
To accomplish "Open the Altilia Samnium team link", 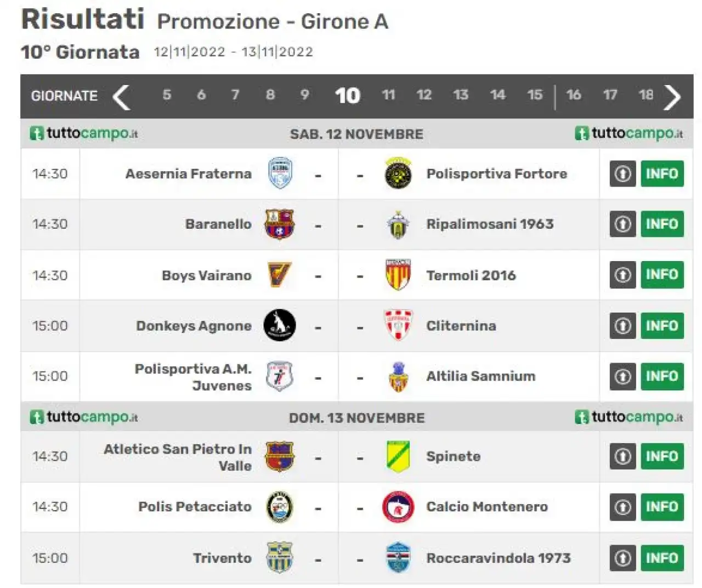I will point(481,376).
